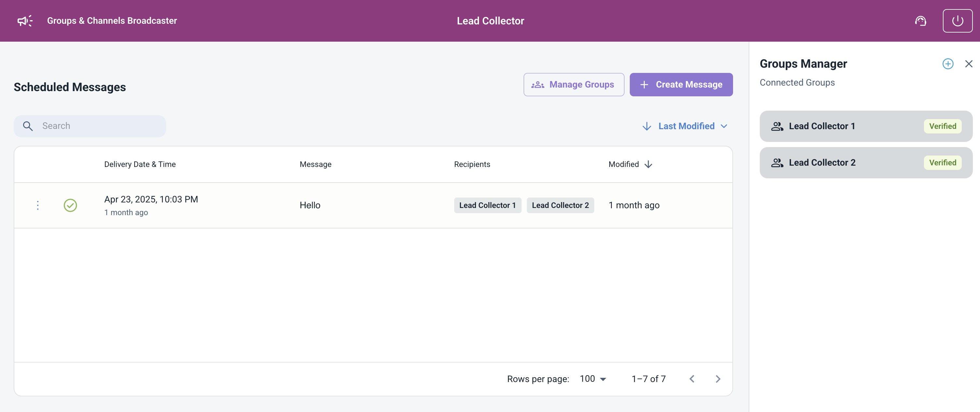Open support via the headset icon
The height and width of the screenshot is (412, 980).
click(920, 21)
